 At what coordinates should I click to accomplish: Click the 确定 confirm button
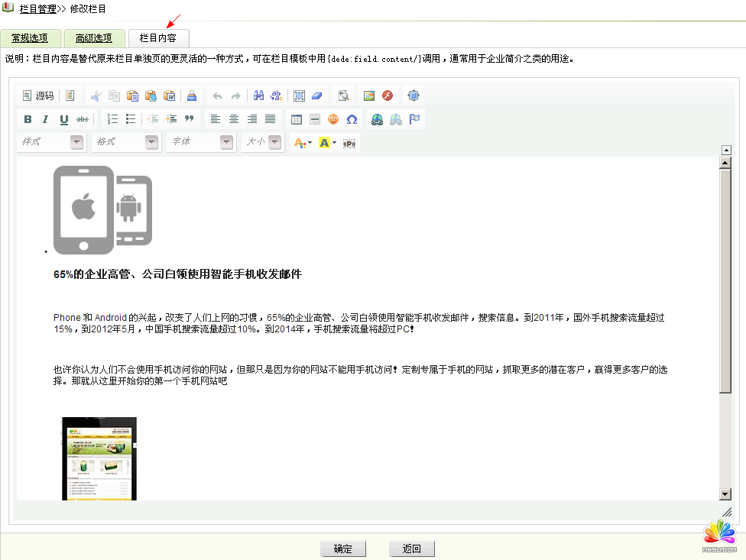[343, 549]
